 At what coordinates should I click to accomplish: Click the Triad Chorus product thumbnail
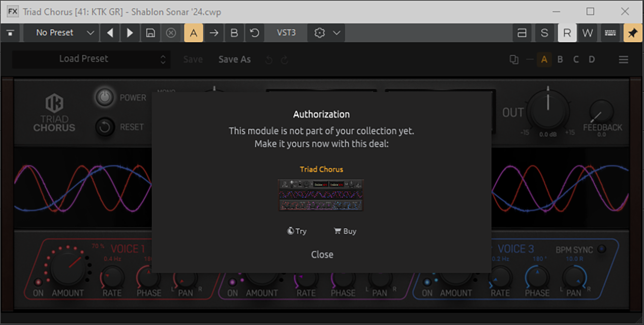(x=321, y=195)
